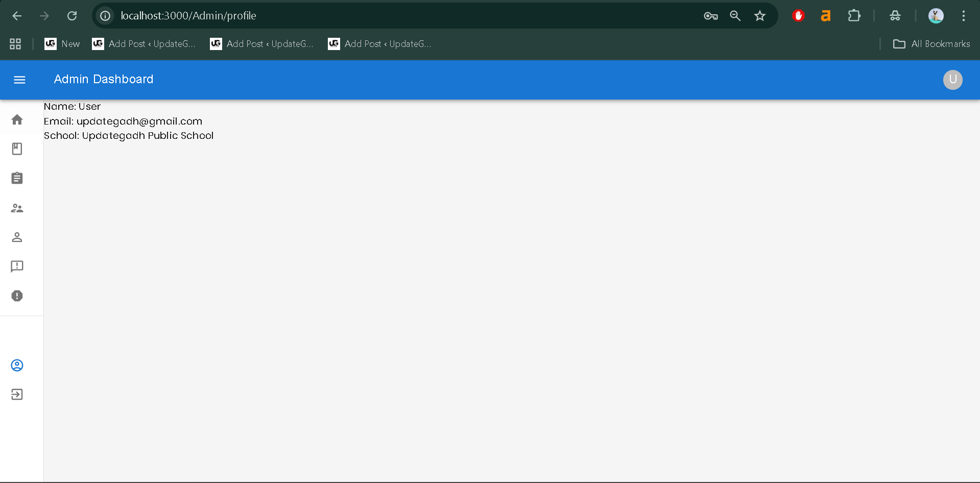This screenshot has height=483, width=980.
Task: Click the U avatar circle in the header
Action: (952, 80)
